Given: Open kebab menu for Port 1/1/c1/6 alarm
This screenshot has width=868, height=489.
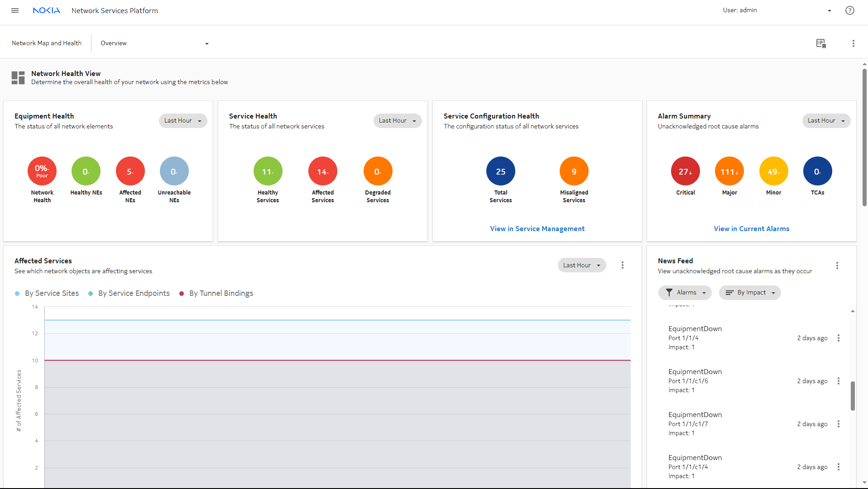Looking at the screenshot, I should pos(839,381).
